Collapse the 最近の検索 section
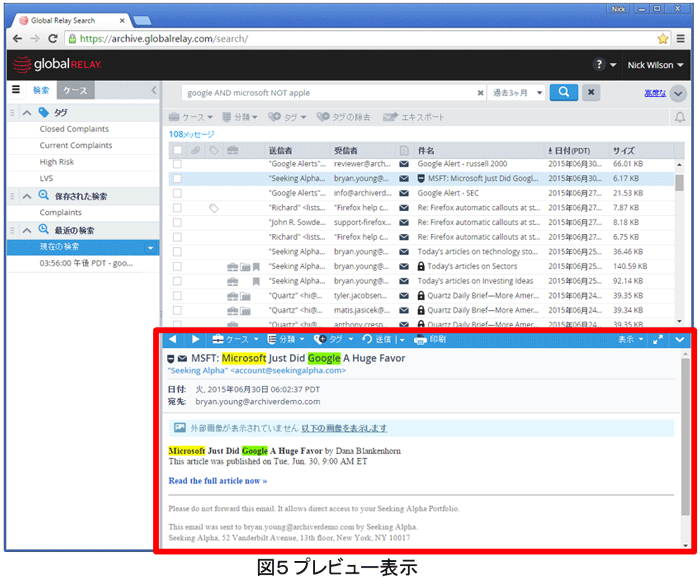The image size is (700, 578). [27, 230]
